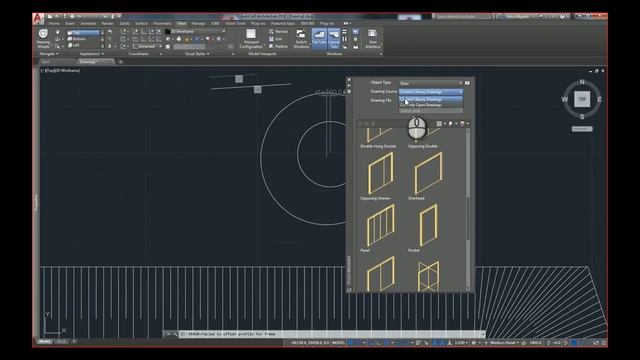Toggle the Layout Tabs button
The height and width of the screenshot is (360, 640).
pos(334,39)
